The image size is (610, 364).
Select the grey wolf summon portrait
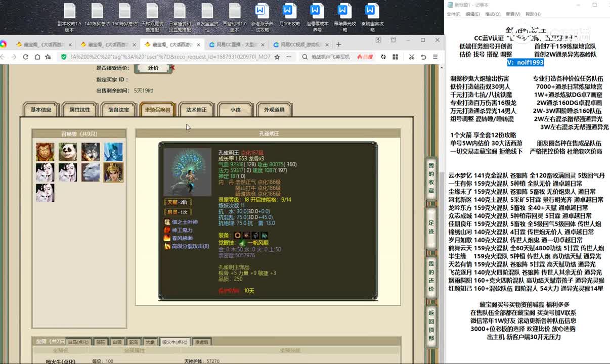pyautogui.click(x=91, y=152)
